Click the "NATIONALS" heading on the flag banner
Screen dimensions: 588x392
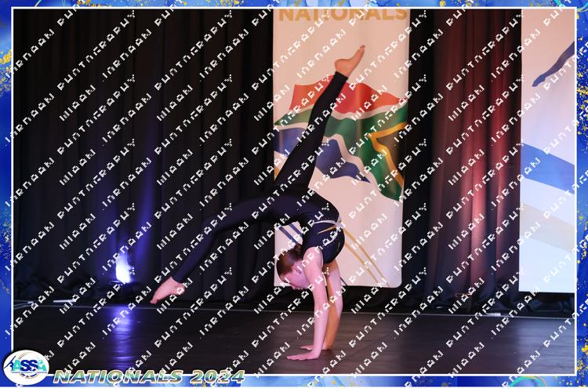pyautogui.click(x=343, y=14)
